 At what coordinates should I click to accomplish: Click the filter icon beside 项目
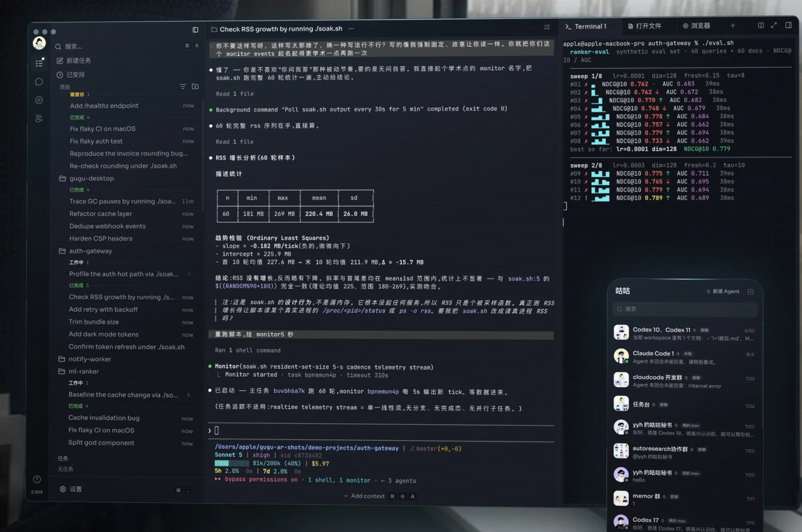(183, 87)
